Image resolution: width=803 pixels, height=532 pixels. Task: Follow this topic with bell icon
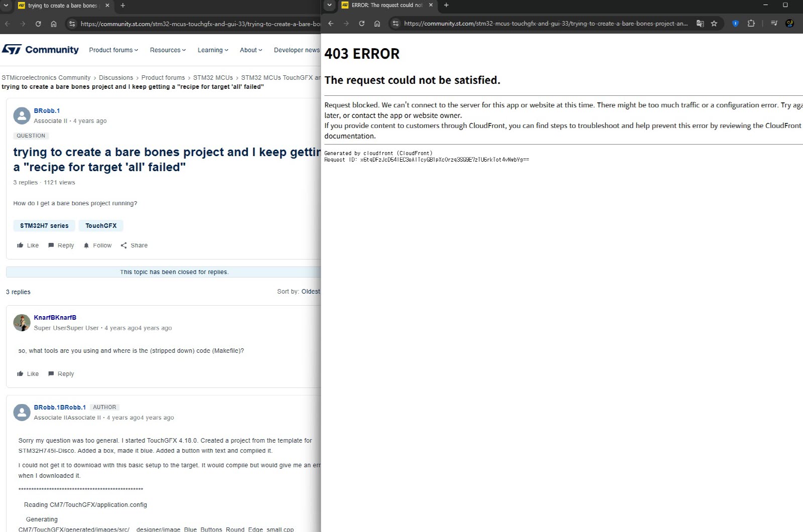point(97,245)
